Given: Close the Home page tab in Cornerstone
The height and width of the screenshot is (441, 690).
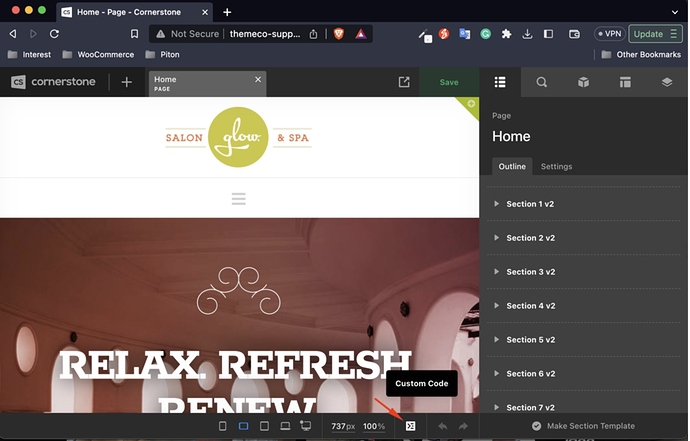Looking at the screenshot, I should pyautogui.click(x=258, y=79).
